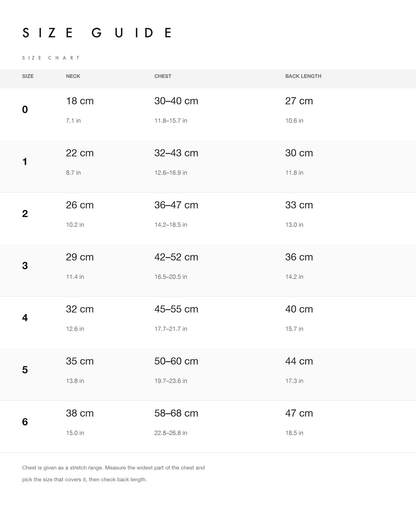Click the SIZE CHART subheading
This screenshot has height=508, width=416.
51,58
